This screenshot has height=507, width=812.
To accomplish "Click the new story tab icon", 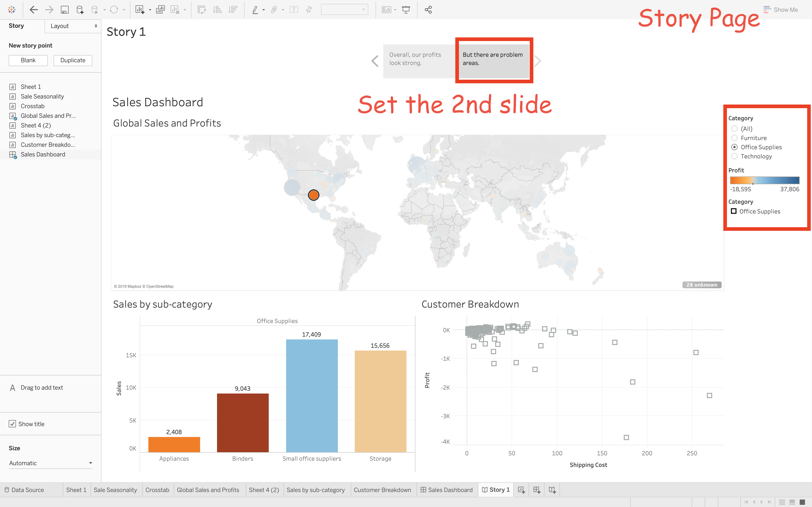I will tap(552, 490).
